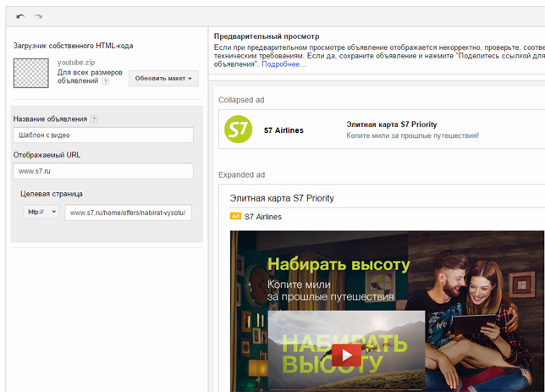Image resolution: width=545 pixels, height=392 pixels.
Task: Click Элитная карта S7 Priority collapsed headline
Action: pyautogui.click(x=391, y=124)
